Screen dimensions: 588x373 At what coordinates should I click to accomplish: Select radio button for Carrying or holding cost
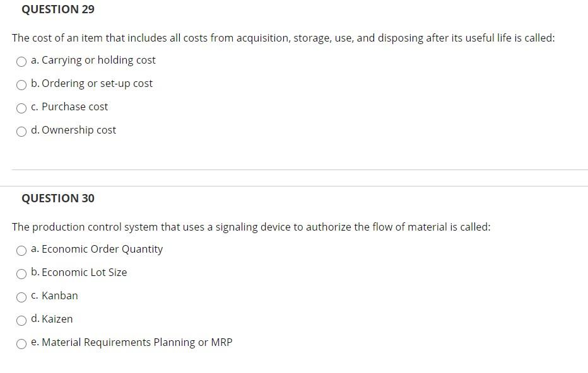coord(21,61)
